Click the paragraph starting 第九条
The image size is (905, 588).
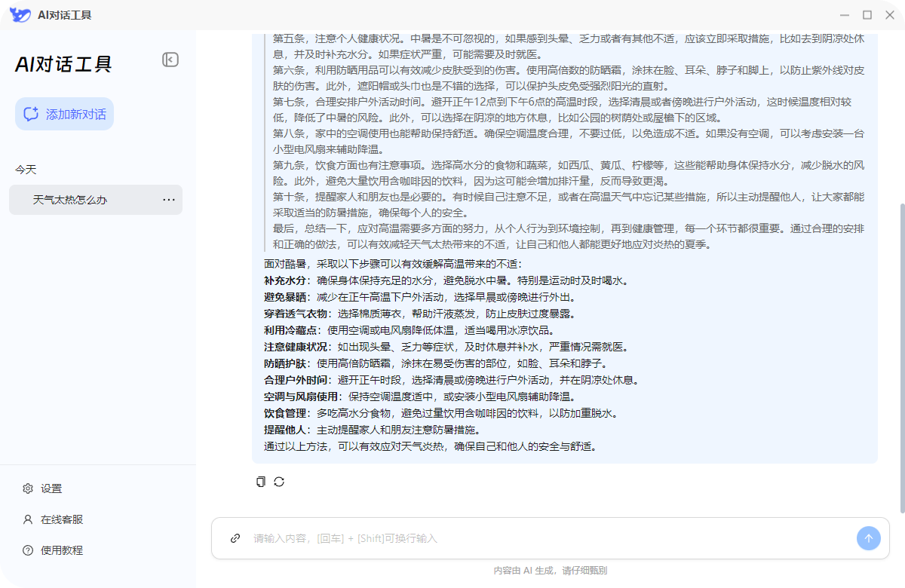569,173
